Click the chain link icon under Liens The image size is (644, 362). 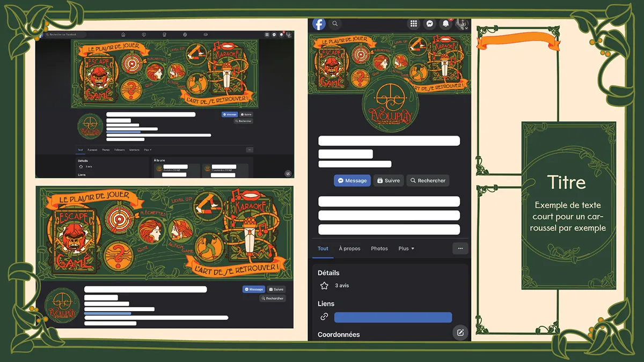[x=324, y=317]
